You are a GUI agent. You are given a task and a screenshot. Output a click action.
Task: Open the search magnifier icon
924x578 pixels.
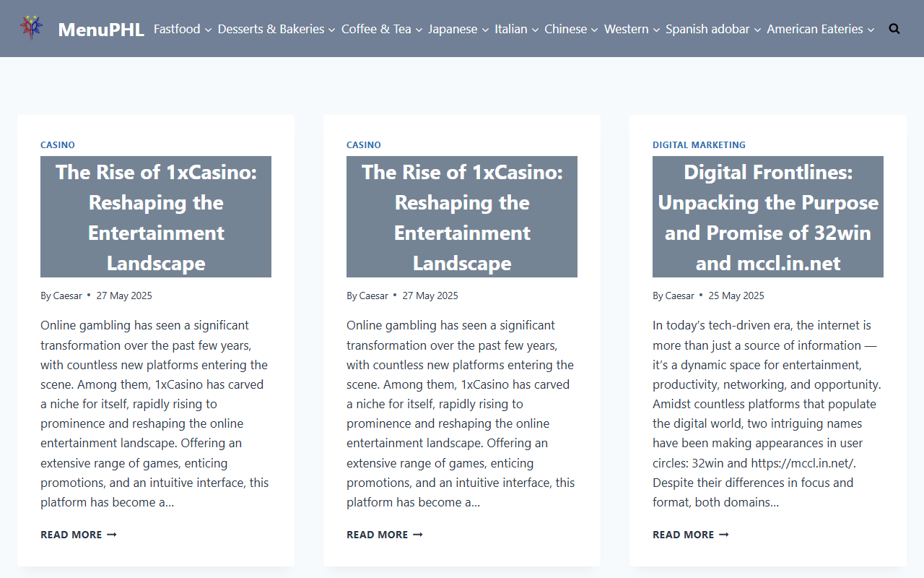coord(894,29)
